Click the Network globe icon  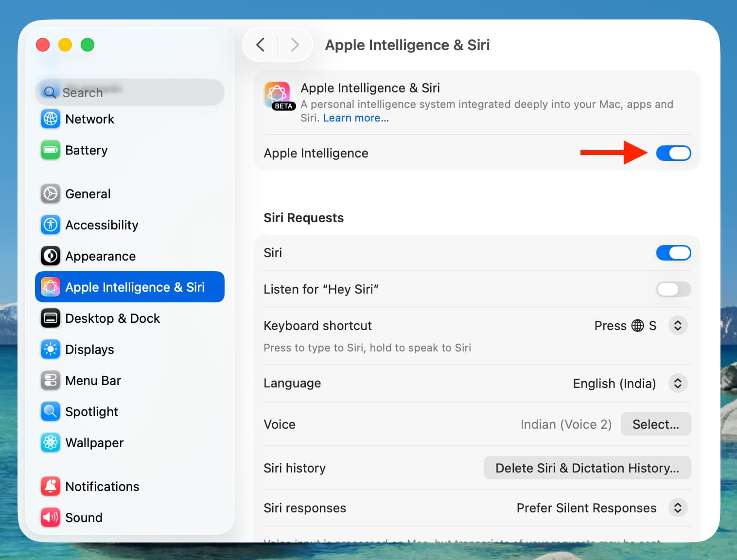click(51, 119)
